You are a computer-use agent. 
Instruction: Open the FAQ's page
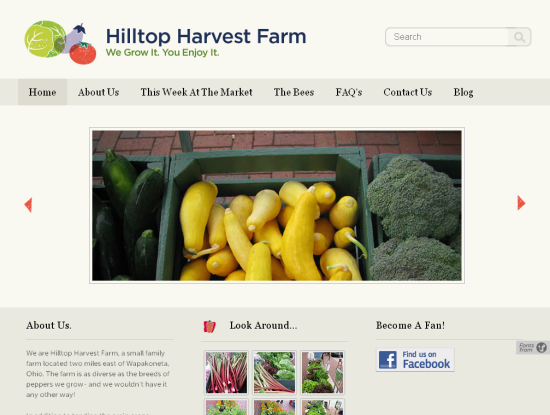tap(349, 92)
